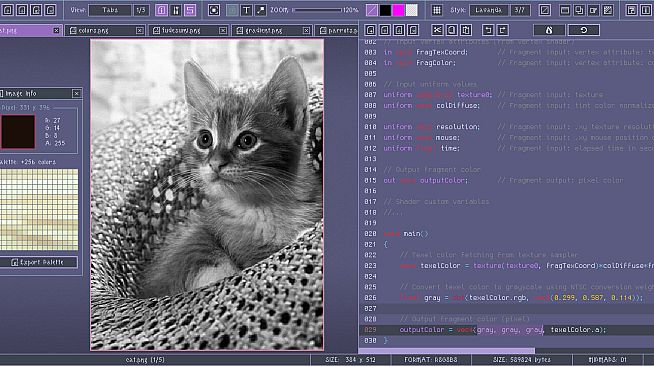Toggle the tools icon beside the info icon
The width and height of the screenshot is (654, 366).
click(x=176, y=10)
